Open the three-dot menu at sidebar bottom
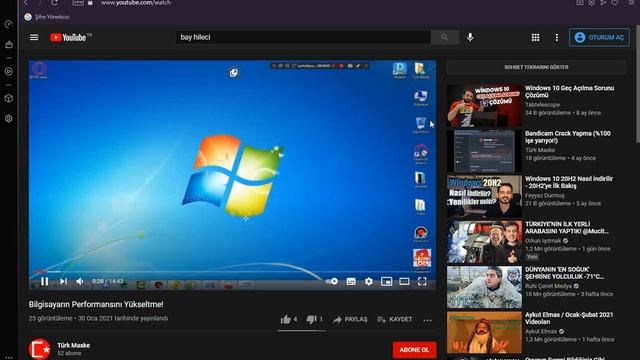 [9, 357]
